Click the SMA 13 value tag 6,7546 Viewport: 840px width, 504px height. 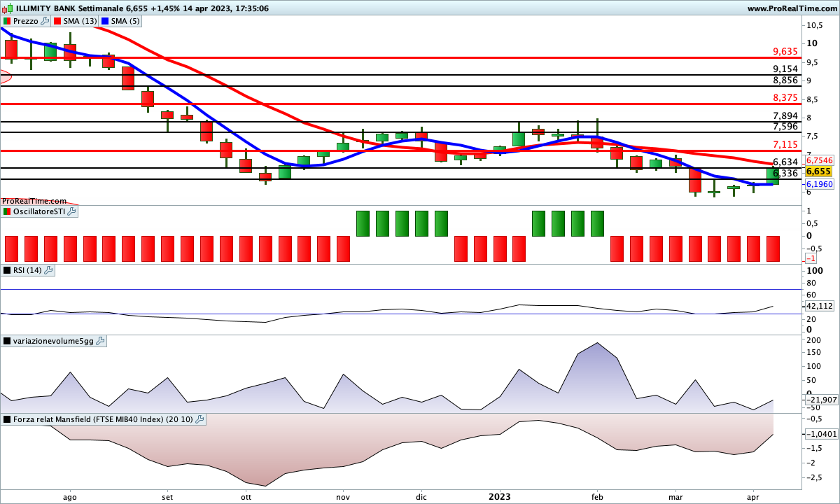pyautogui.click(x=819, y=160)
